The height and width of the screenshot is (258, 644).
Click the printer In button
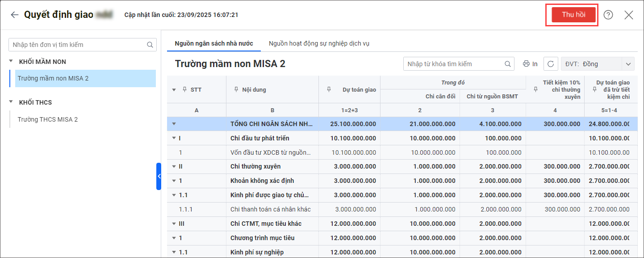click(530, 64)
